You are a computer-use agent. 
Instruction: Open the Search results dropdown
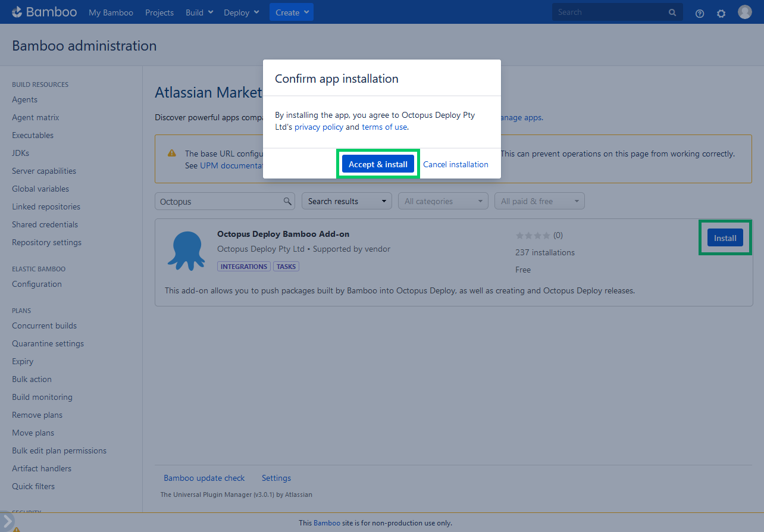[347, 201]
